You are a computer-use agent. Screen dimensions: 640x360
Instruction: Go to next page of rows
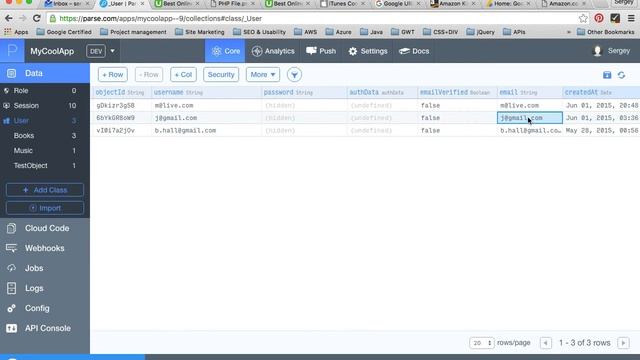[x=623, y=343]
